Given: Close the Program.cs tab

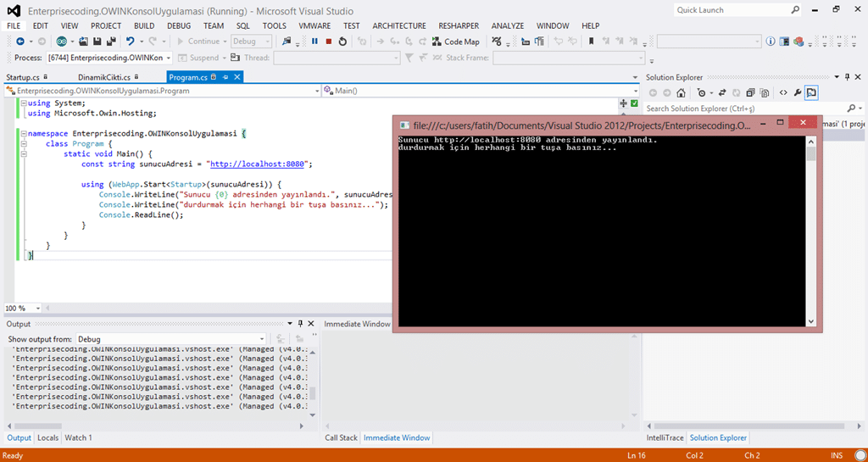Looking at the screenshot, I should point(237,77).
